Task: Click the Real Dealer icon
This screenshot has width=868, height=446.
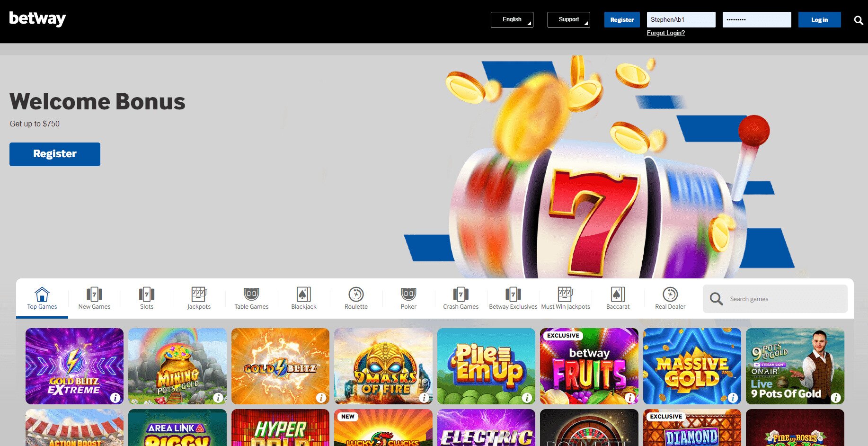Action: (x=670, y=294)
